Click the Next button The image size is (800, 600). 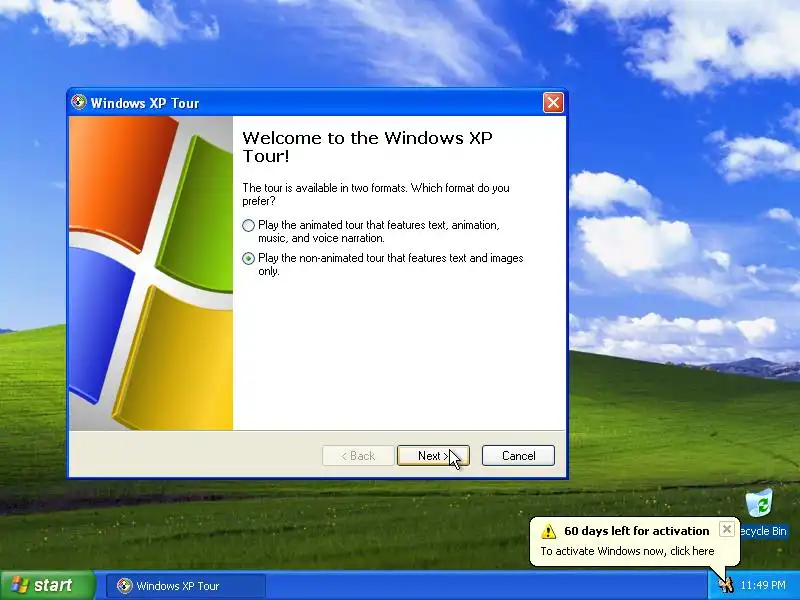(x=433, y=456)
